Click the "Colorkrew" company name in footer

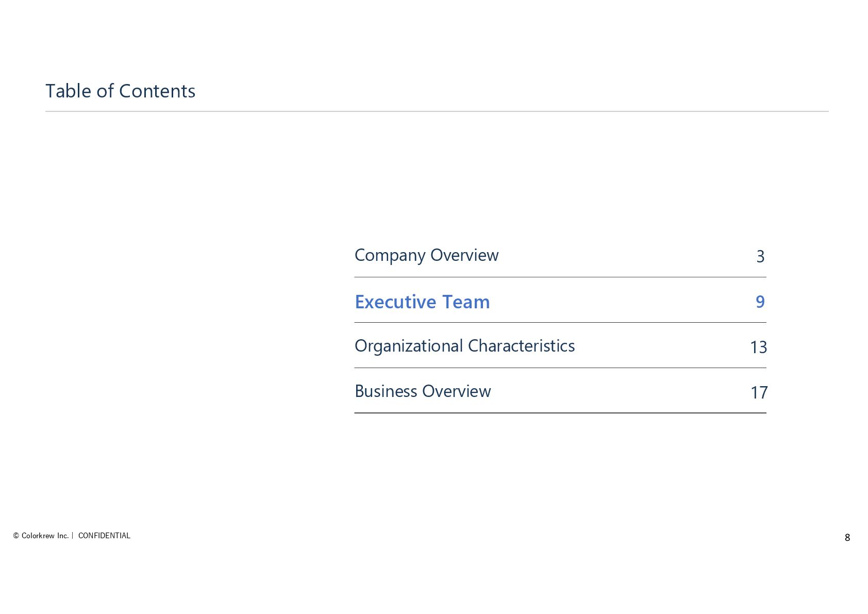pyautogui.click(x=38, y=536)
